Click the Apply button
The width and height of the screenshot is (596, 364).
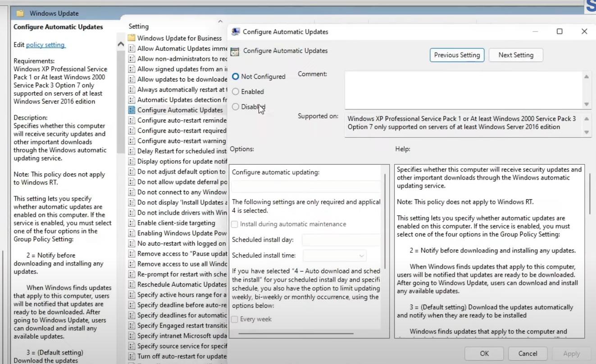click(x=571, y=353)
